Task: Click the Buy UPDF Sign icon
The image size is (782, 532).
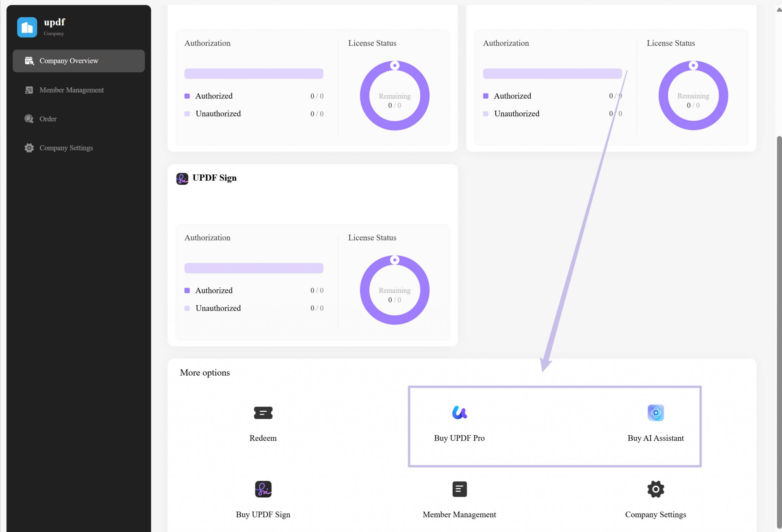Action: [263, 489]
